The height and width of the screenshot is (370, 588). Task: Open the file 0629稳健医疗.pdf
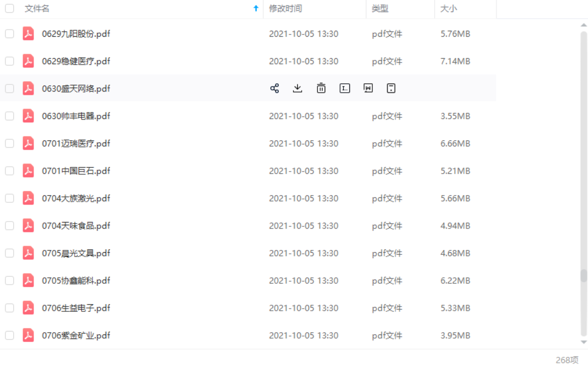click(x=76, y=61)
